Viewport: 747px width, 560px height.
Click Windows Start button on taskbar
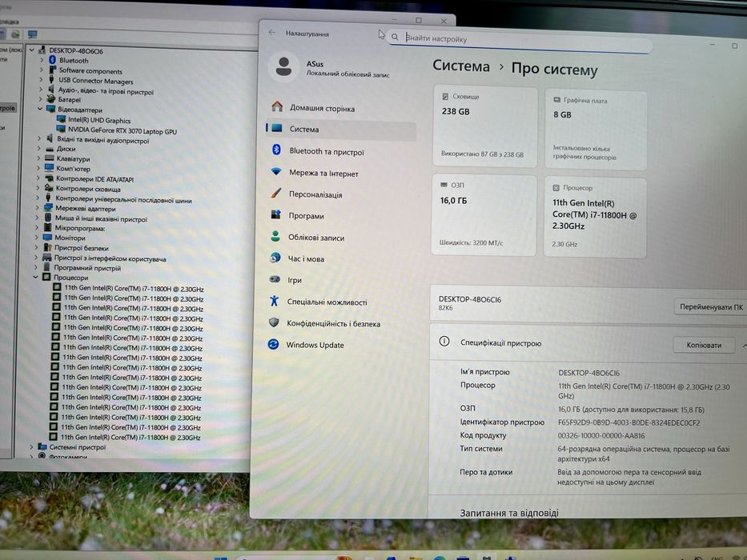pyautogui.click(x=220, y=558)
